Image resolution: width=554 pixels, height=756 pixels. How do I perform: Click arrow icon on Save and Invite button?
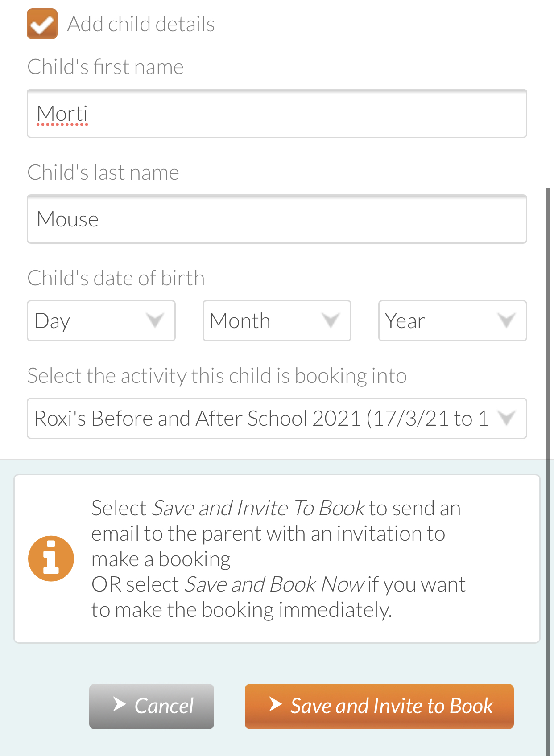(275, 704)
